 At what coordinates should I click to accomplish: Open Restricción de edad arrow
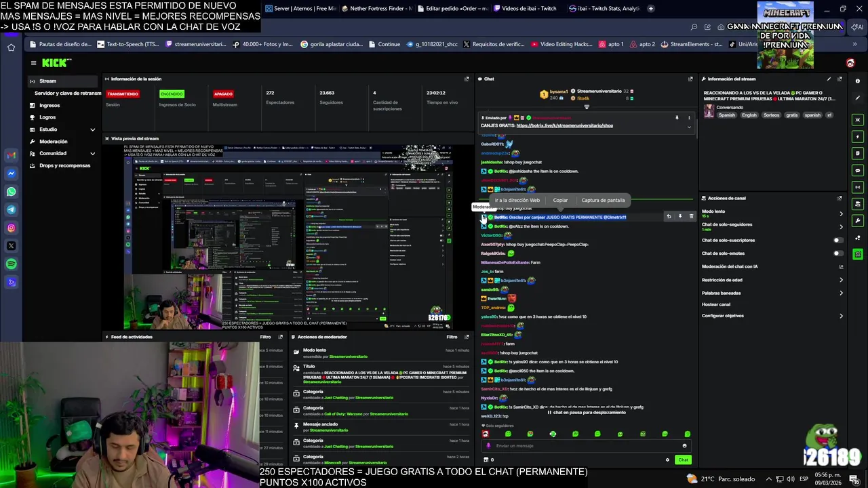pos(841,280)
